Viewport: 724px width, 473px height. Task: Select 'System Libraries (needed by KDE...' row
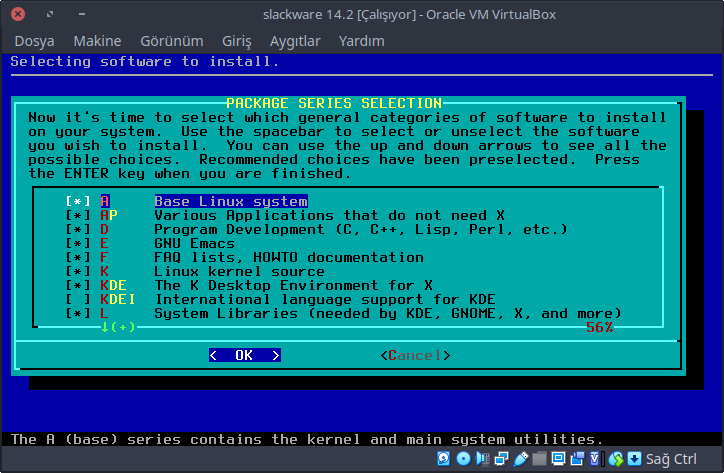(x=388, y=314)
